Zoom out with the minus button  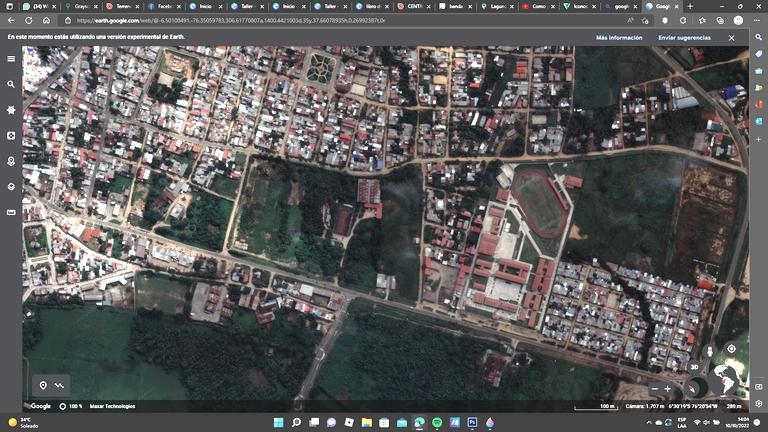coord(655,388)
